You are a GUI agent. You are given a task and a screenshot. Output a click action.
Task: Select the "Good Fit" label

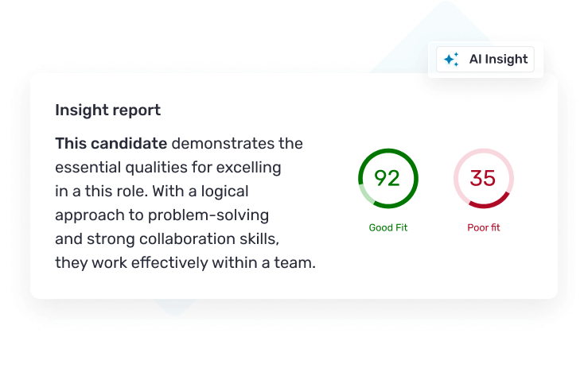[387, 228]
